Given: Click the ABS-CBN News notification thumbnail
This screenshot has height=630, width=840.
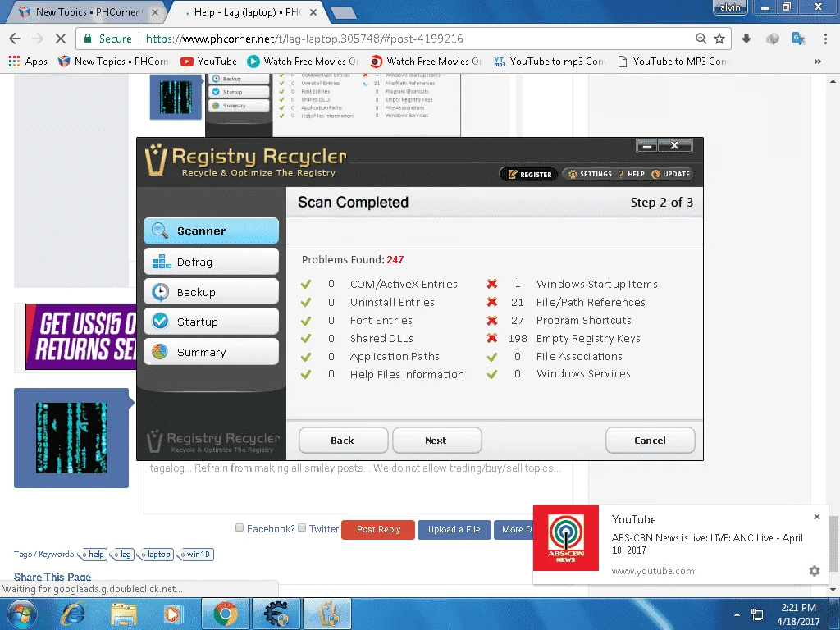Looking at the screenshot, I should coord(566,538).
